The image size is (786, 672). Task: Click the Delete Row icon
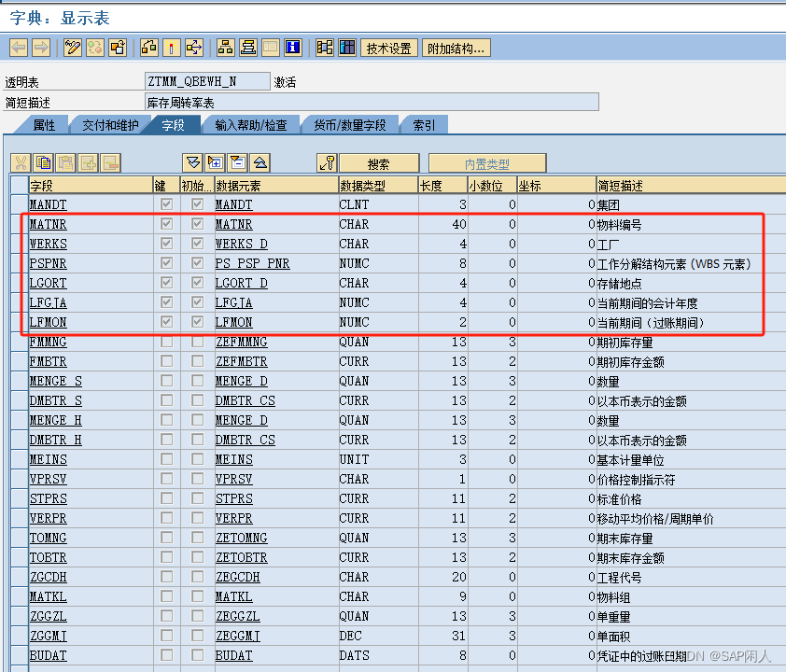pyautogui.click(x=111, y=163)
